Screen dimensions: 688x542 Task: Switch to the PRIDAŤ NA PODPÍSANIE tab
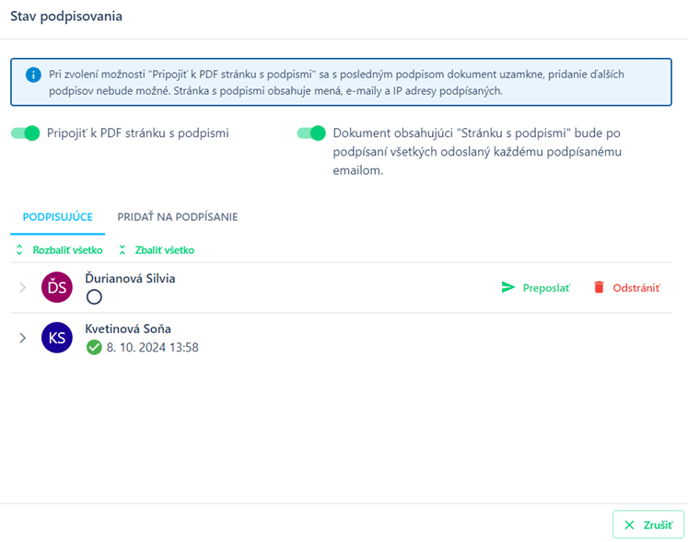[x=177, y=217]
